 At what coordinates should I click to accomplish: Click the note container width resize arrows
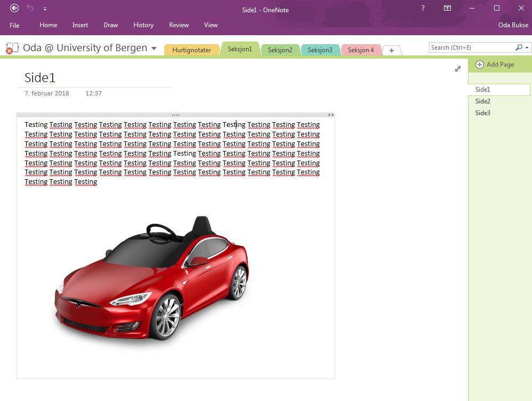click(331, 115)
